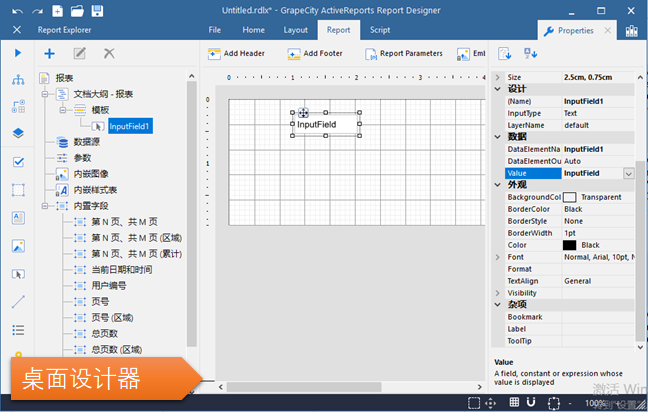The image size is (648, 416).
Task: Pick the InputField control in toolbox
Action: (x=18, y=274)
